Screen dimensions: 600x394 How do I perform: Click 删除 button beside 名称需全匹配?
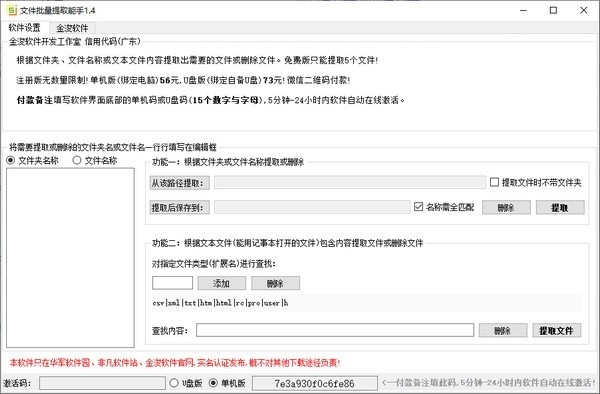[x=506, y=207]
